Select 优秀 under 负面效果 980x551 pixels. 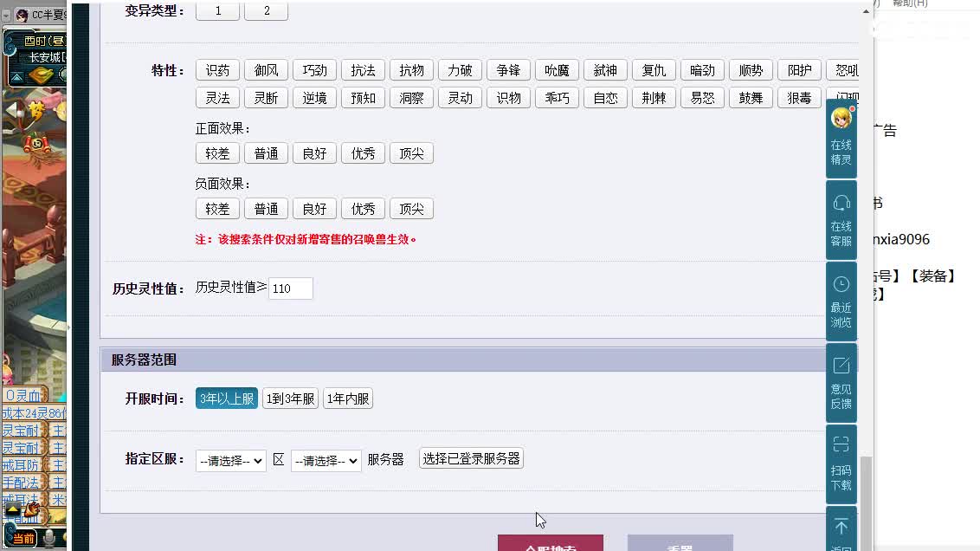point(363,208)
